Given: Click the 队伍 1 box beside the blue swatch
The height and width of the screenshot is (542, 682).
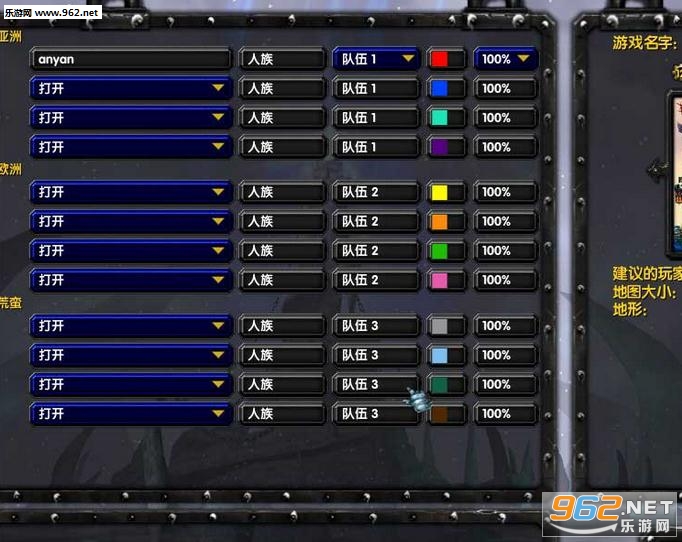Looking at the screenshot, I should pyautogui.click(x=376, y=88).
